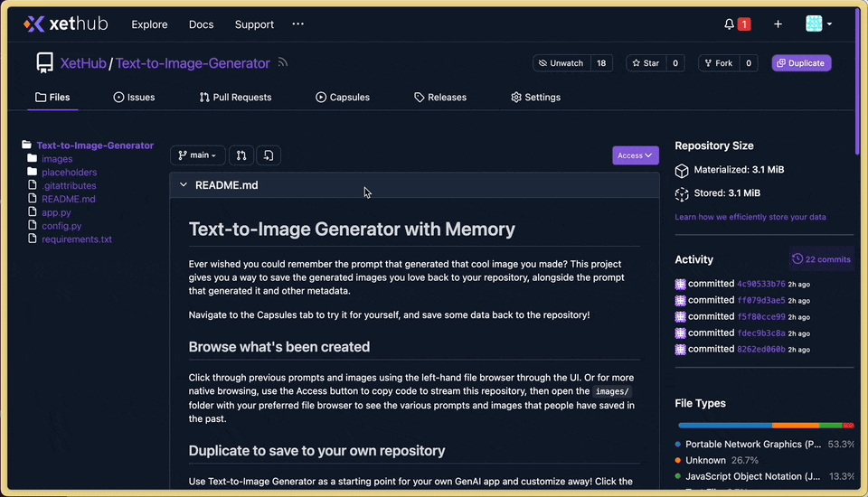Click the avatar beside commit 4c90533b76

pyautogui.click(x=680, y=284)
